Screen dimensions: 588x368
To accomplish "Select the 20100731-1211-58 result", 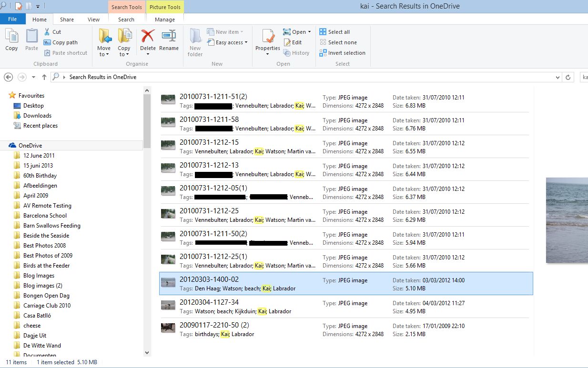I will coord(346,124).
